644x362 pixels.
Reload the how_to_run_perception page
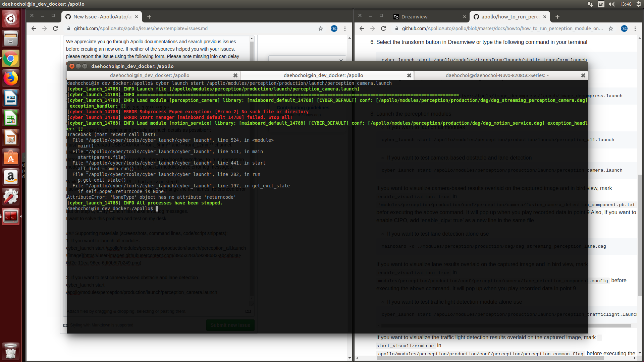pyautogui.click(x=383, y=28)
